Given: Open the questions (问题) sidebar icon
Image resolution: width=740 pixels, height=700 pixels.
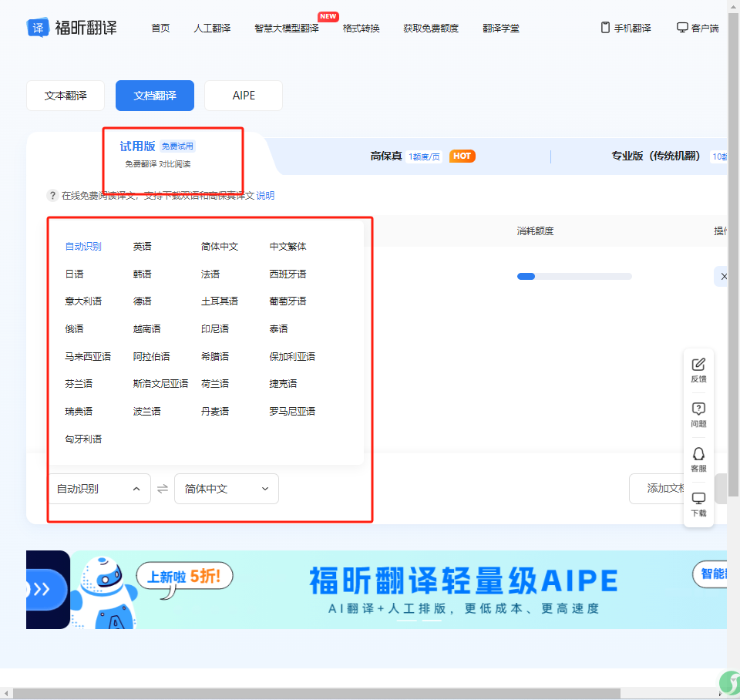Looking at the screenshot, I should coord(698,409).
